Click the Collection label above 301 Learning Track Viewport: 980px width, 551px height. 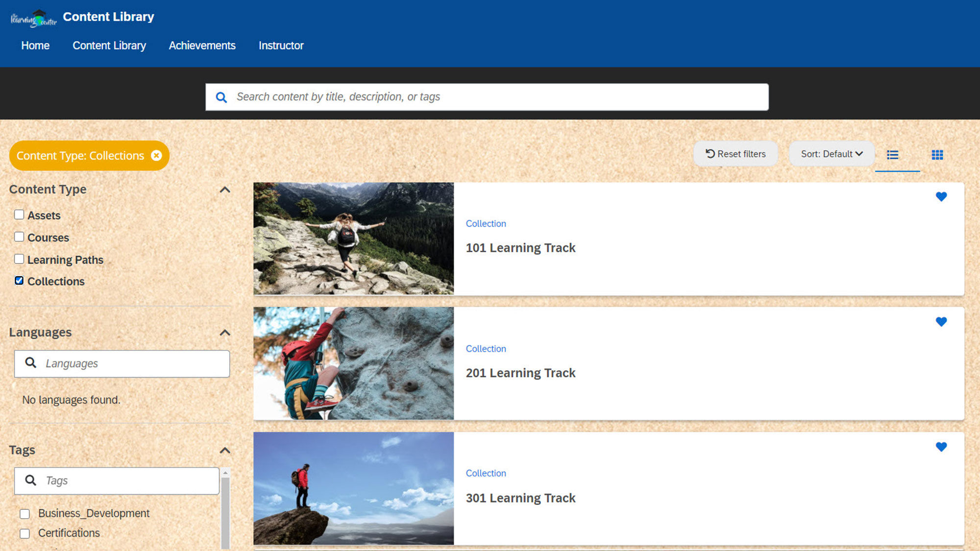point(486,473)
